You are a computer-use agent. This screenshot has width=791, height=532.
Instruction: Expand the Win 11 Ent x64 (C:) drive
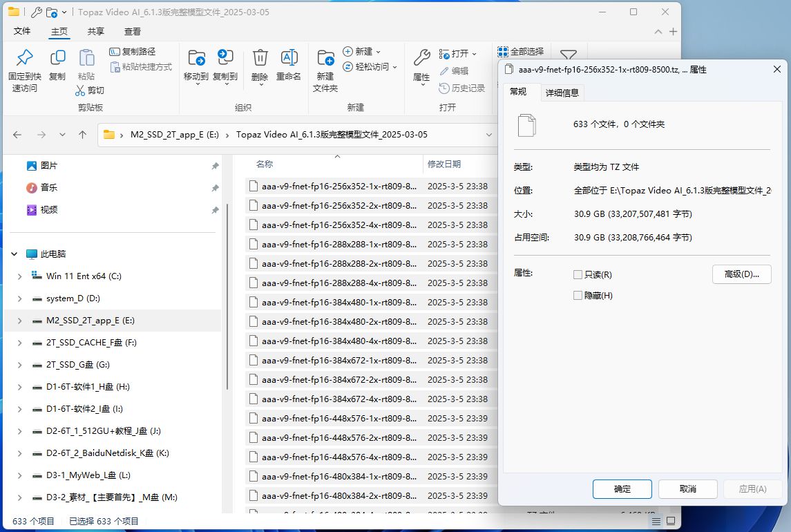(x=19, y=276)
